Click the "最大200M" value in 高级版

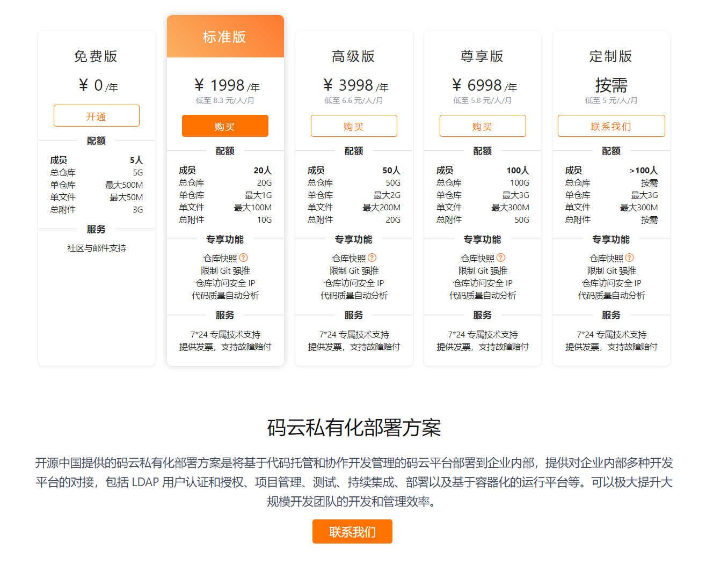[382, 208]
